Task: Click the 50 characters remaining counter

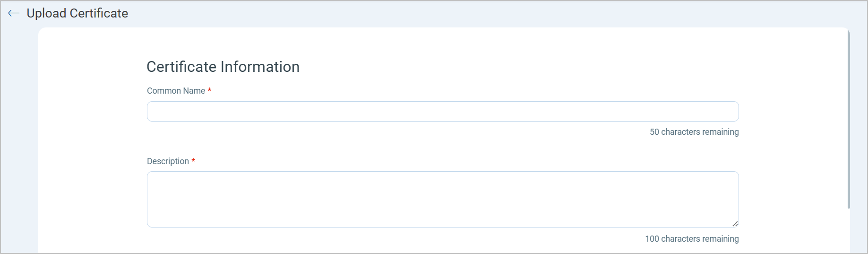Action: [x=694, y=132]
